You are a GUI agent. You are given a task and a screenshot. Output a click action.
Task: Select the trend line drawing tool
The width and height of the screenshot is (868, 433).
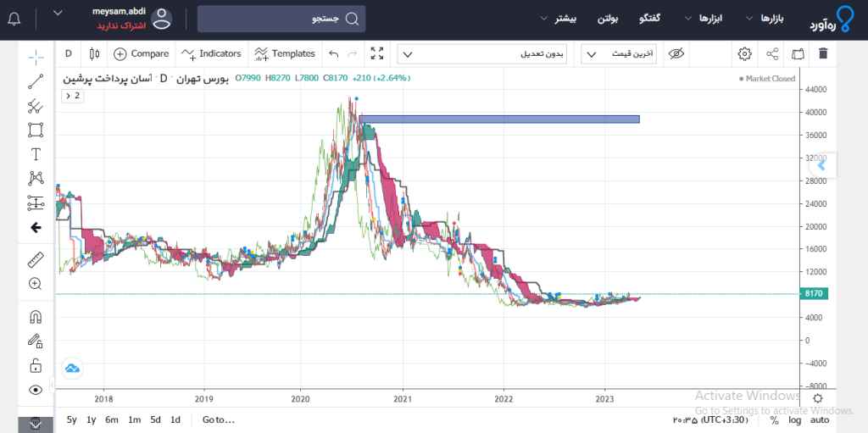point(36,81)
